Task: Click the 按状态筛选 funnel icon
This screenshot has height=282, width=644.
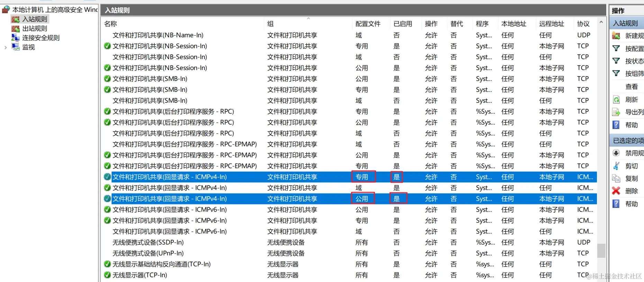Action: point(616,61)
